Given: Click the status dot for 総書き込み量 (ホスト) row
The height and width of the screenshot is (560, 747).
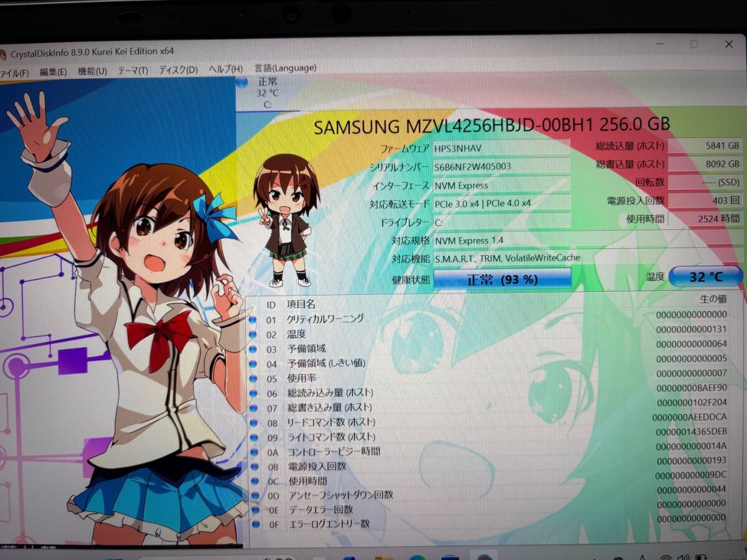Looking at the screenshot, I should click(253, 409).
